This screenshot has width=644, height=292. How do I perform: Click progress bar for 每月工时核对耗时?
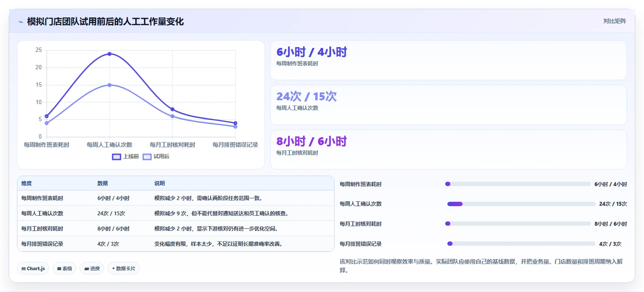(x=518, y=224)
